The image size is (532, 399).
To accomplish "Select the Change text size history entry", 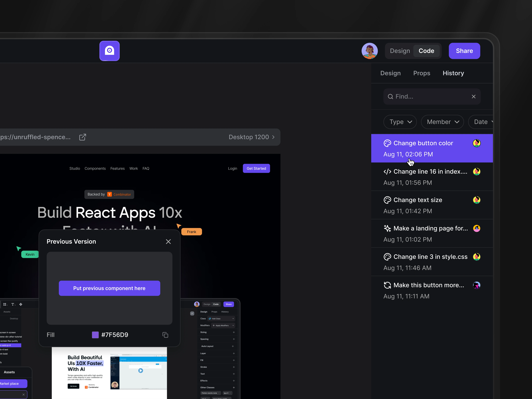I will 432,205.
